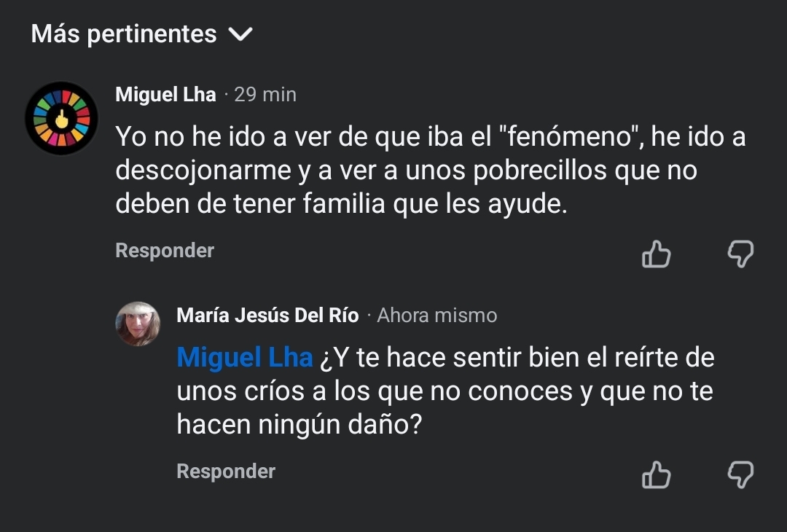Open María Jesús Del Río's profile photo
787x532 pixels.
(138, 324)
